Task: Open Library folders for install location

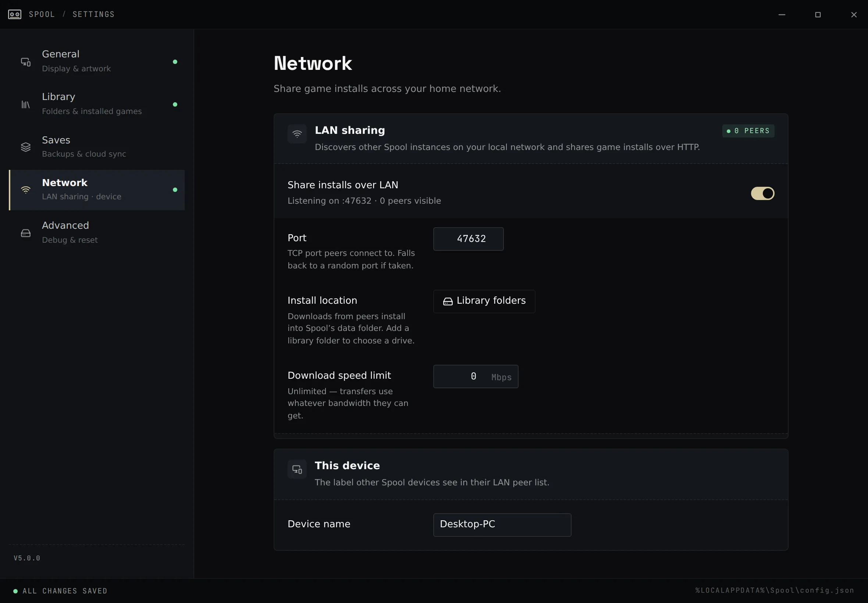Action: click(484, 301)
